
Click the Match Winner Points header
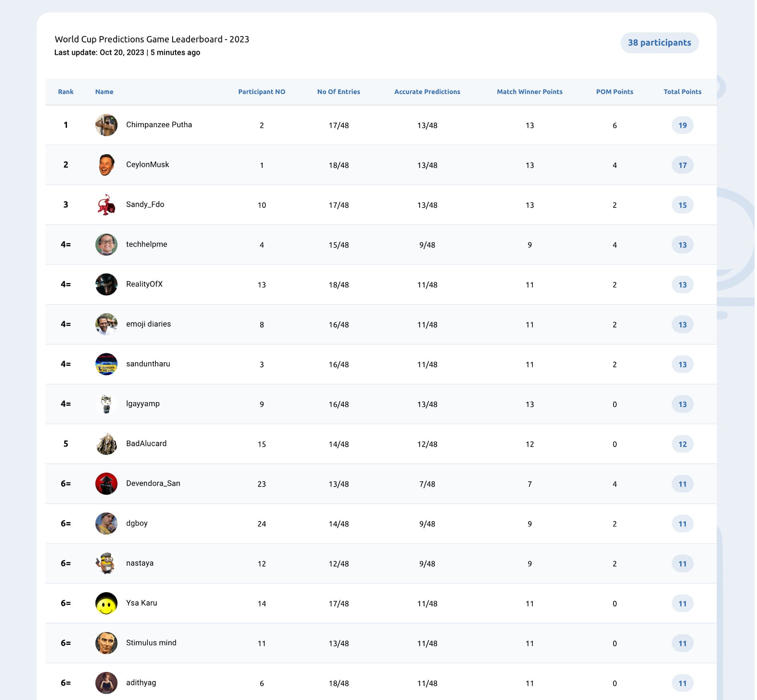pos(530,92)
